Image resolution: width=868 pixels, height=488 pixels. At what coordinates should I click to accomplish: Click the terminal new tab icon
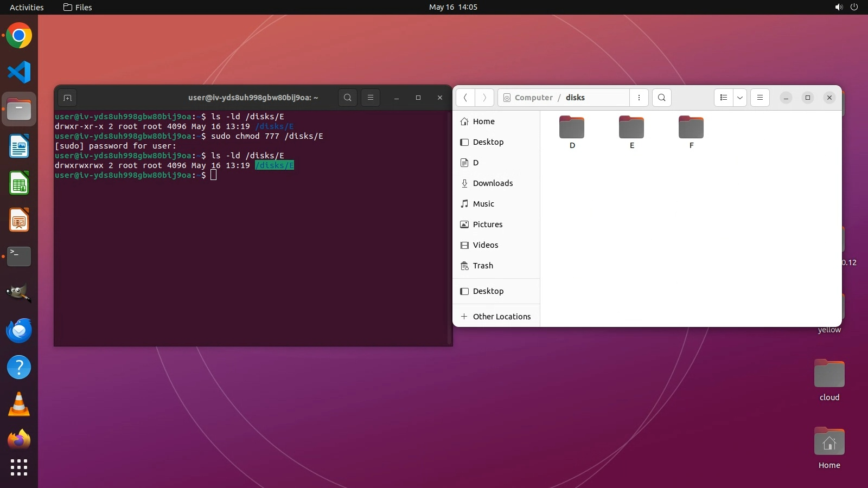pyautogui.click(x=67, y=98)
